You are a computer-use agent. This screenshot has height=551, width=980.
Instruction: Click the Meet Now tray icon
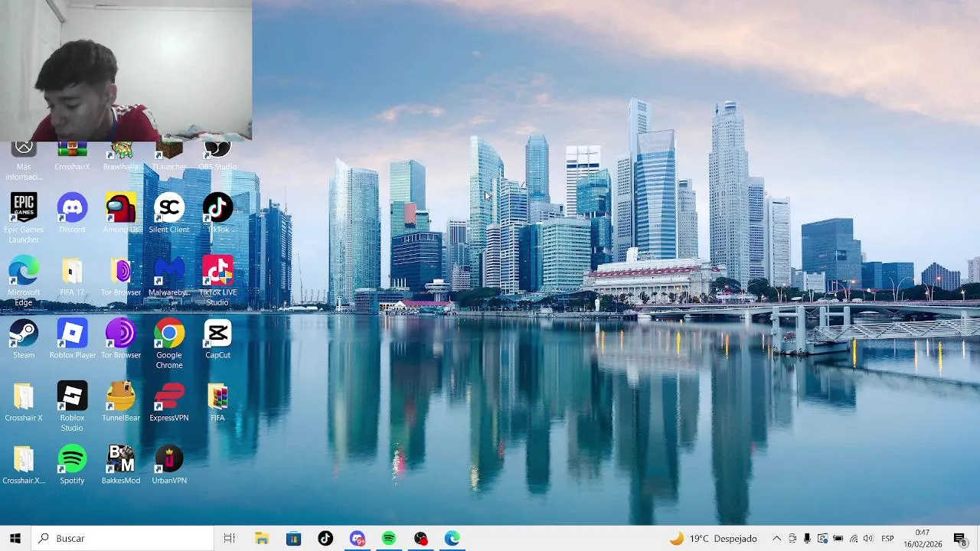click(792, 538)
